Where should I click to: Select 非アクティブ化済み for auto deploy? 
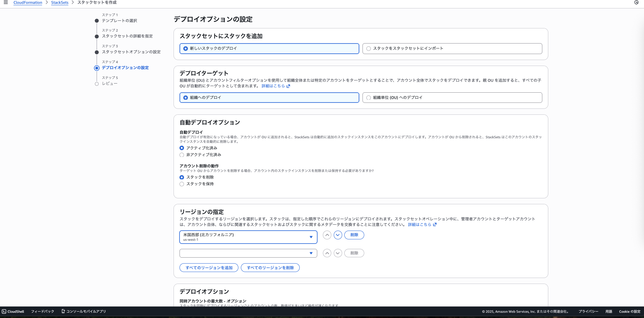[x=182, y=155]
